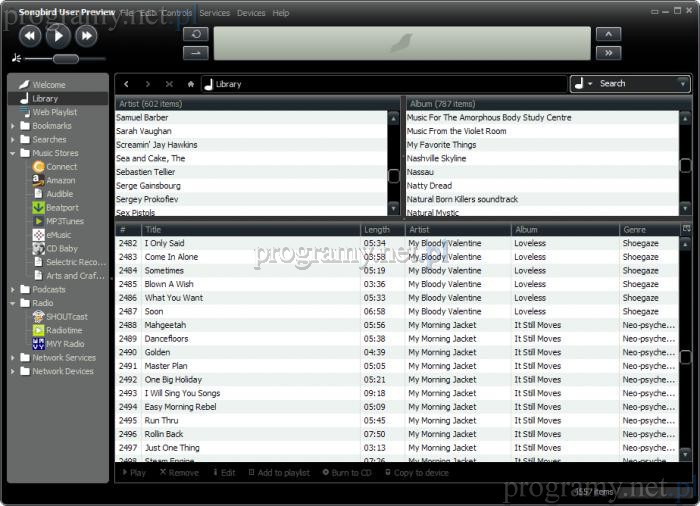Select CD Baby store in sidebar

click(x=61, y=248)
